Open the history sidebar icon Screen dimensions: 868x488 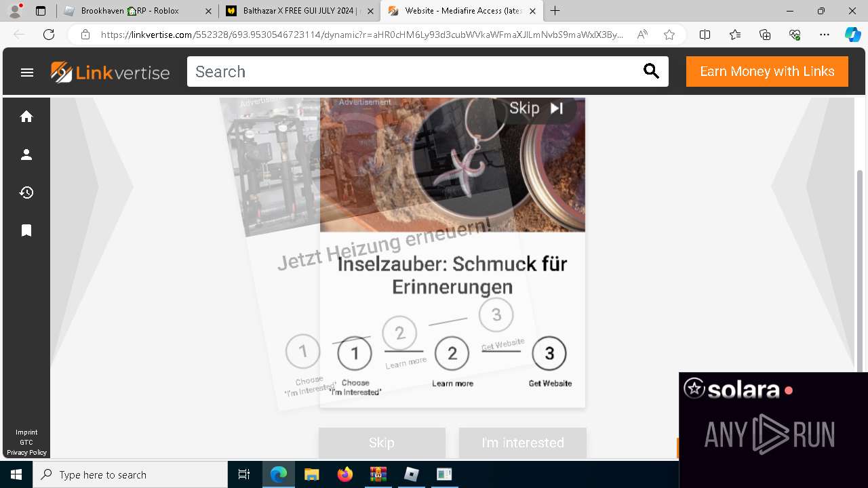pos(26,192)
